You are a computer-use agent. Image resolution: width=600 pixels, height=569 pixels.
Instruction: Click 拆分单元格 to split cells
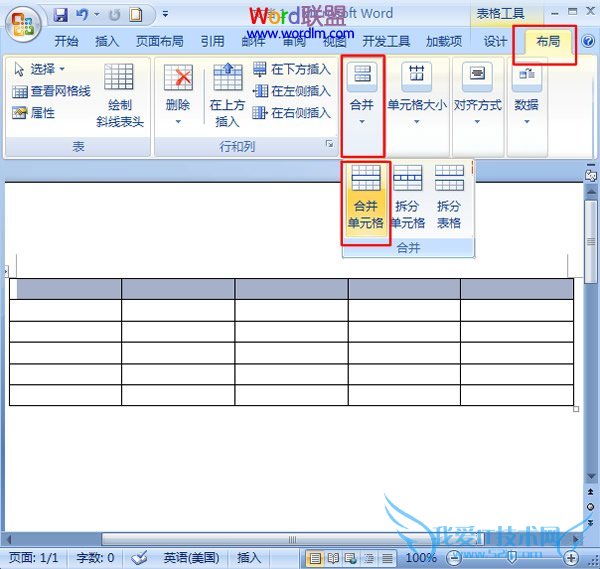[408, 197]
